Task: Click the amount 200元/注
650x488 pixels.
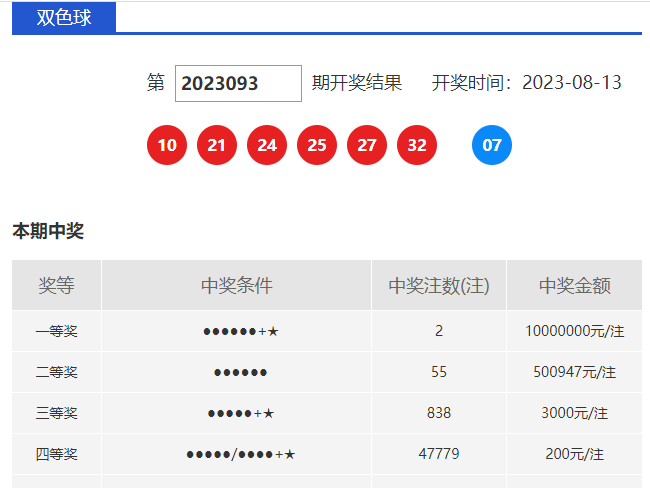Action: [575, 454]
